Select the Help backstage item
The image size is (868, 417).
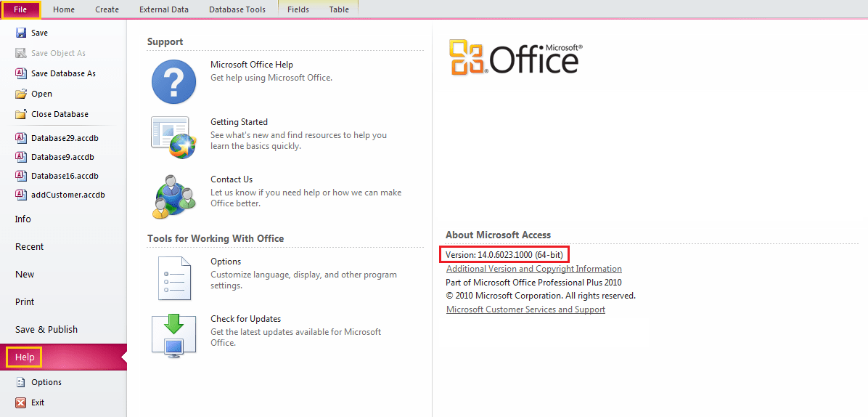point(63,357)
